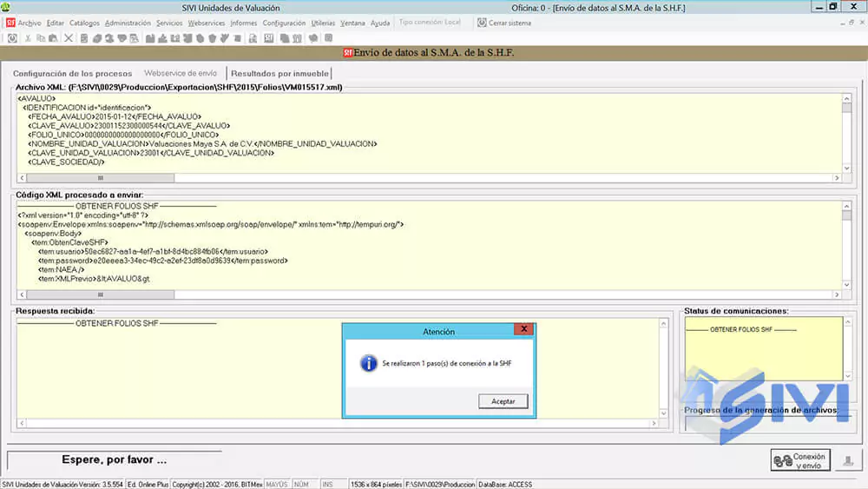Click the tem:usuario line in processed XML
The image size is (868, 489).
pos(153,251)
